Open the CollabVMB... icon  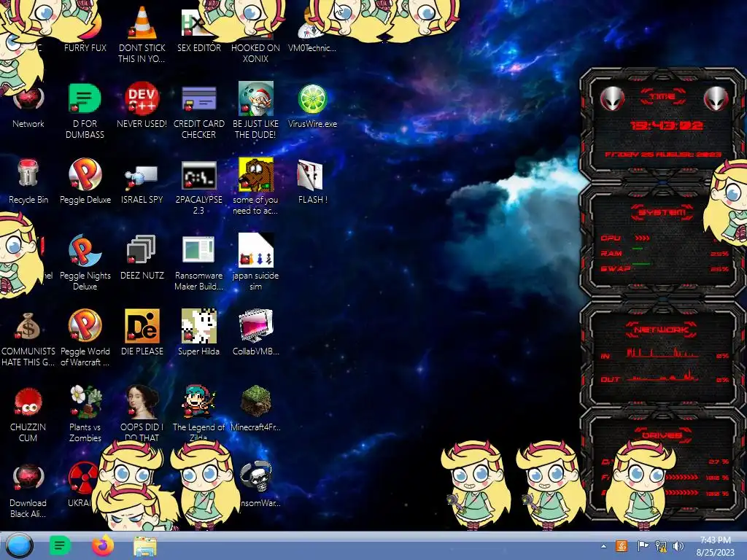[255, 332]
